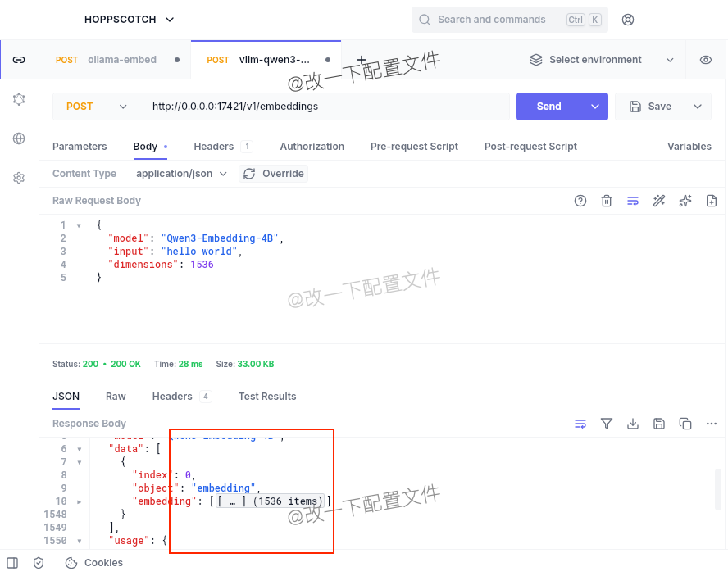
Task: Close the vllm-qwen3 tab via its dot
Action: click(x=328, y=60)
